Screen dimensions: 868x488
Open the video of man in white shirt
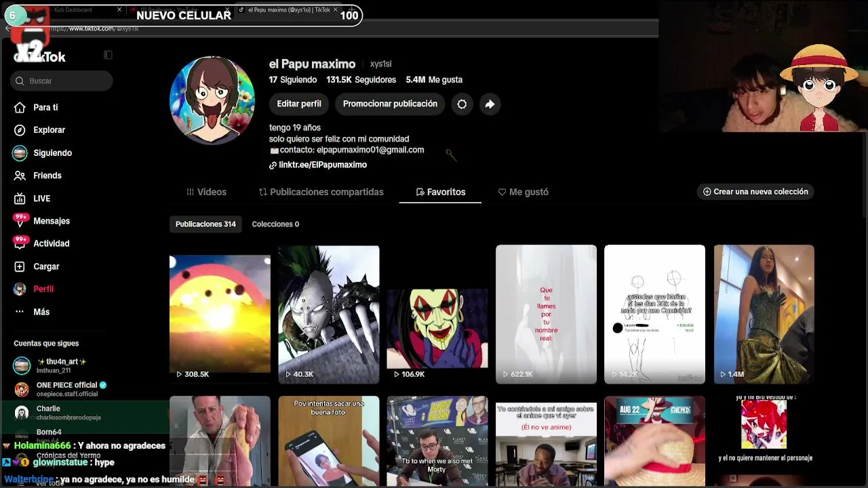click(x=220, y=441)
